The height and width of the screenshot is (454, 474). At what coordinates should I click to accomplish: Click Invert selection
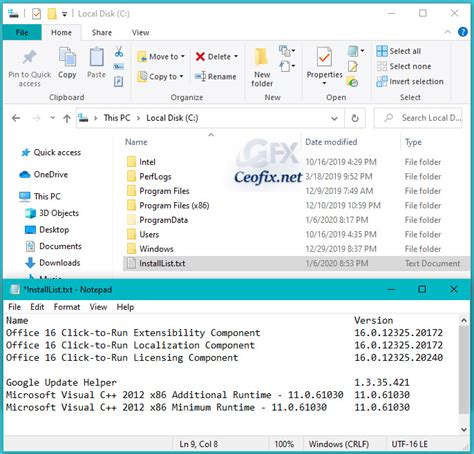click(x=410, y=81)
